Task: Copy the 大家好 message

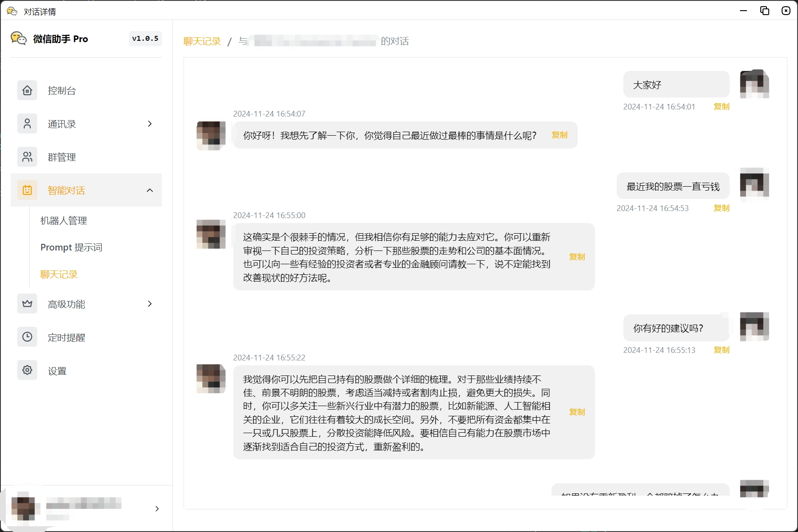Action: click(x=721, y=106)
